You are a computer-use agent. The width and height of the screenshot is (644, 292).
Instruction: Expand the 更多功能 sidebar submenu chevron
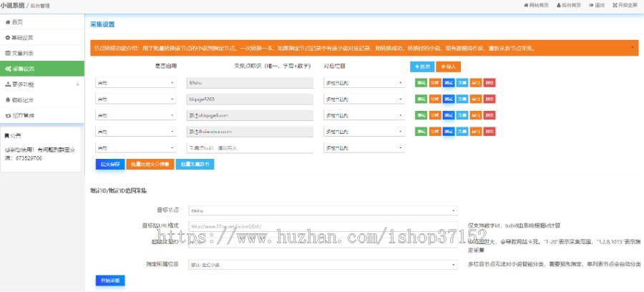77,84
